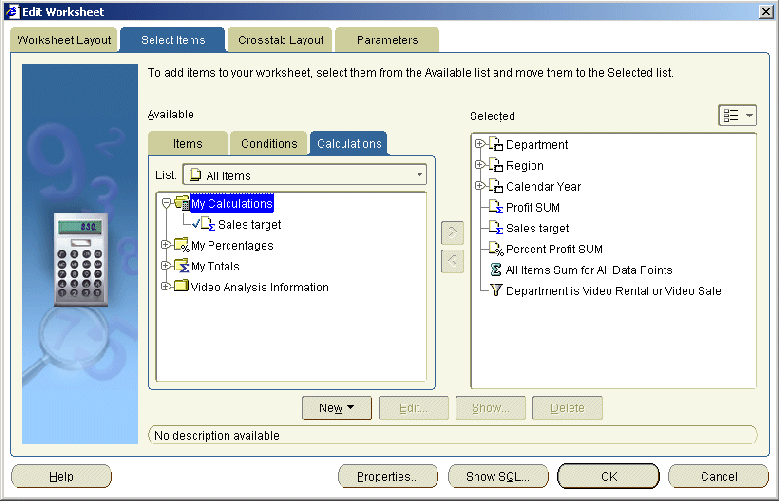Select 'Profit SUM' text in Selected list

[x=533, y=207]
